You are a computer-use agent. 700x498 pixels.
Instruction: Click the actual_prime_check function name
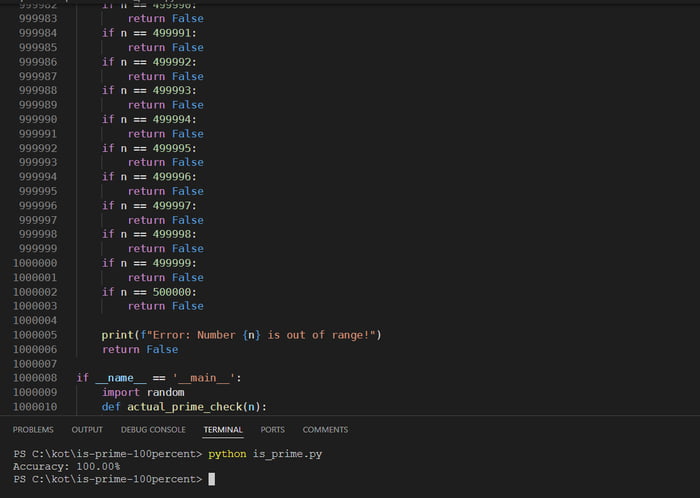tap(185, 407)
